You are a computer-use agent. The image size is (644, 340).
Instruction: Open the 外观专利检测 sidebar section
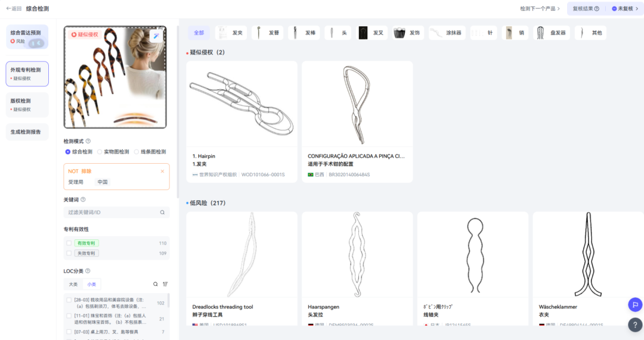27,74
